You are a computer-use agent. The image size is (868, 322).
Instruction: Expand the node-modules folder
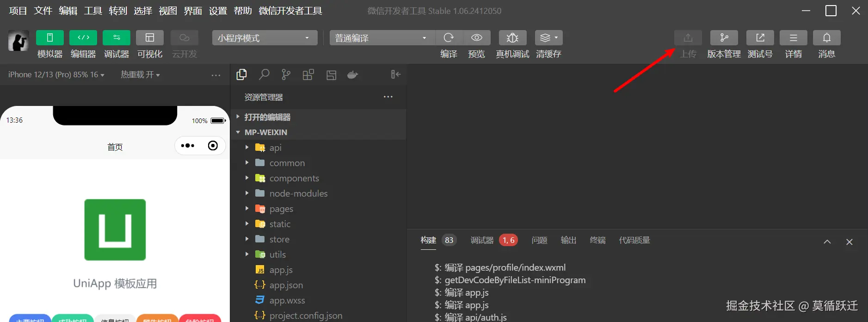(x=318, y=193)
